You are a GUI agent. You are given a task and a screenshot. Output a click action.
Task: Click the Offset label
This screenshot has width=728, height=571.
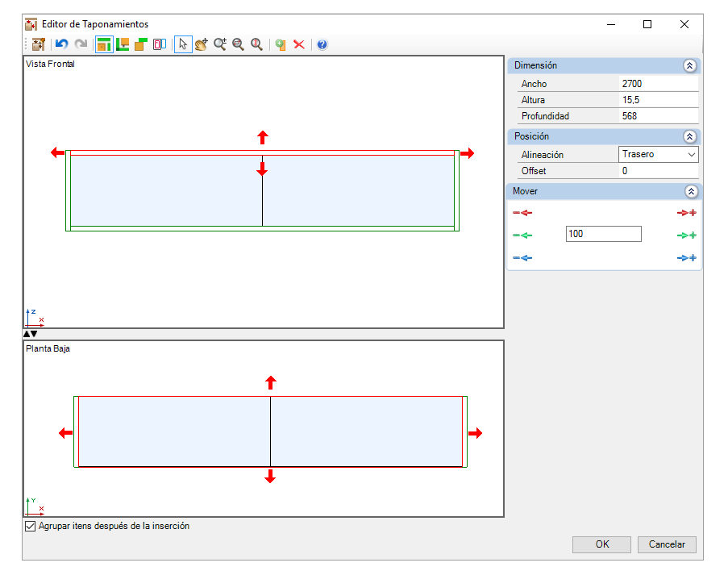click(x=534, y=171)
